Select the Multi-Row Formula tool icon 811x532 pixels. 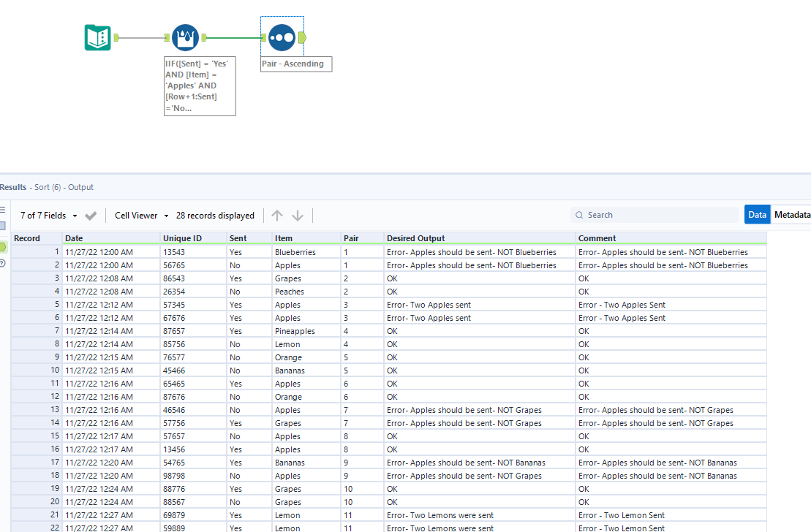[185, 36]
